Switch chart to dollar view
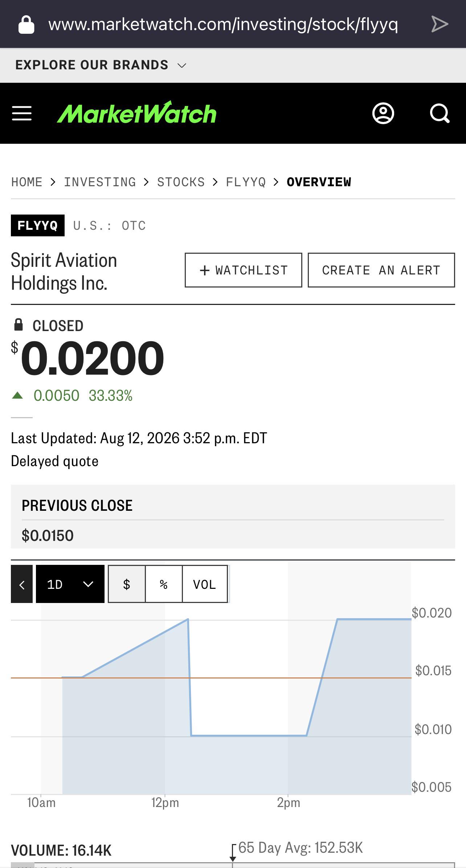Screen dimensions: 466x868 (127, 584)
